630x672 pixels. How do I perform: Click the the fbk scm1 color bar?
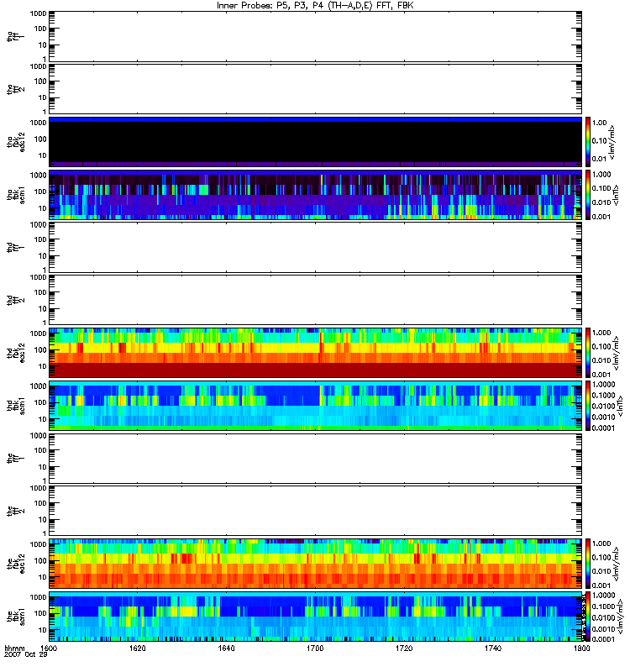click(x=588, y=617)
